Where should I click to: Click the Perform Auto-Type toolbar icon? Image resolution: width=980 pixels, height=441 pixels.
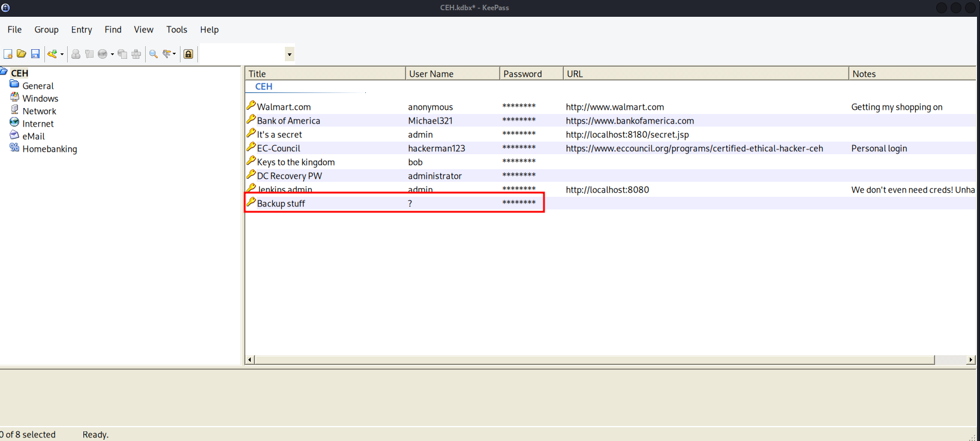point(136,54)
